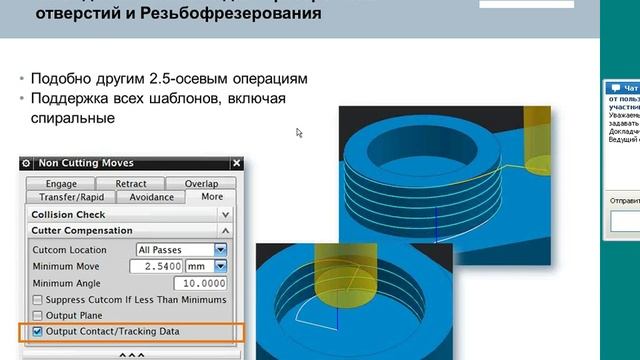This screenshot has width=640, height=360.
Task: Switch to the Retract tab
Action: [131, 184]
